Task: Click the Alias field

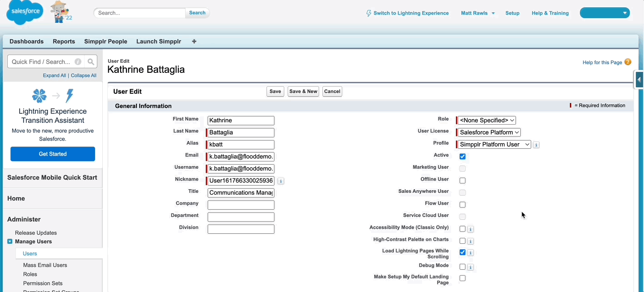Action: 241,145
